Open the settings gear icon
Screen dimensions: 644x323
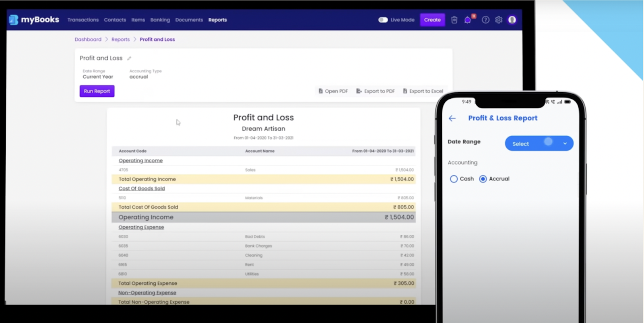click(499, 20)
